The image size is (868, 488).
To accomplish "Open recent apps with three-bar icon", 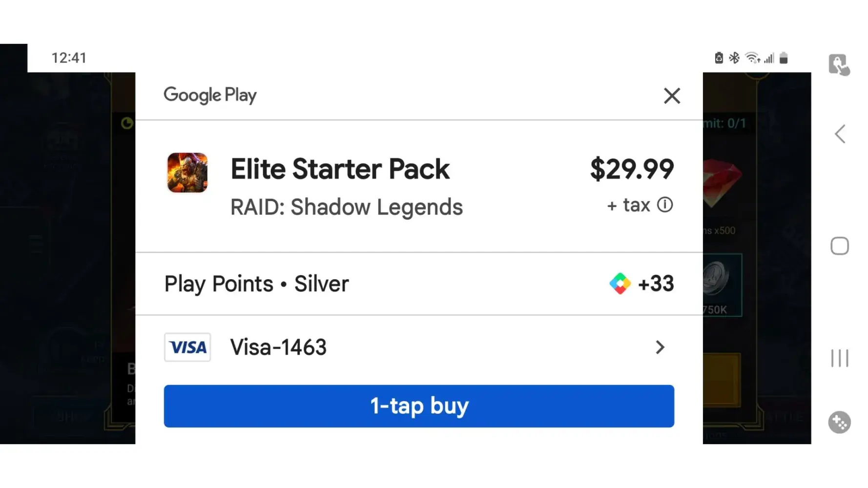I will pos(840,358).
